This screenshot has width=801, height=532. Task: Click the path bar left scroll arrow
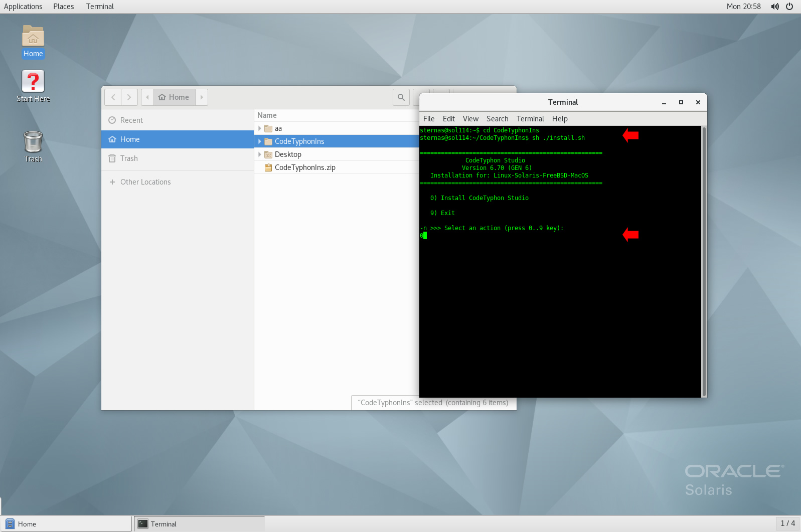tap(147, 97)
